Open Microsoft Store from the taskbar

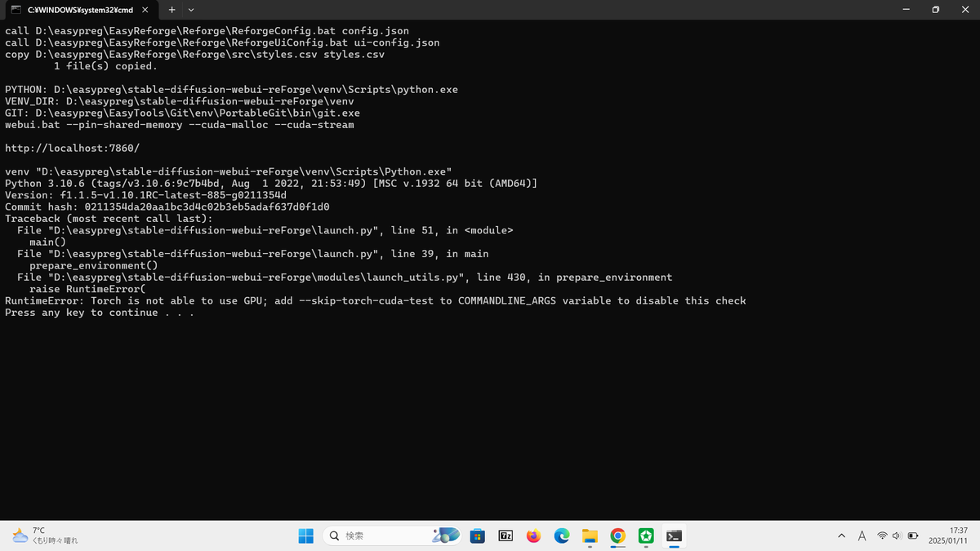tap(478, 535)
